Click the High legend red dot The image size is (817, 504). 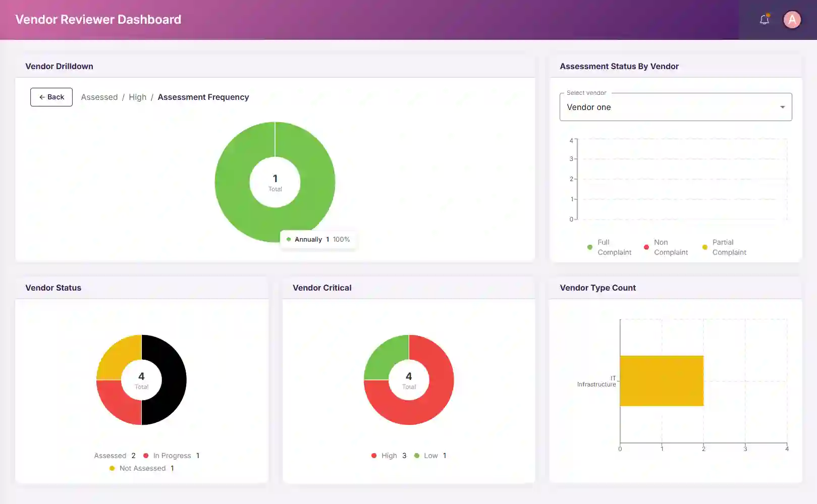(374, 456)
